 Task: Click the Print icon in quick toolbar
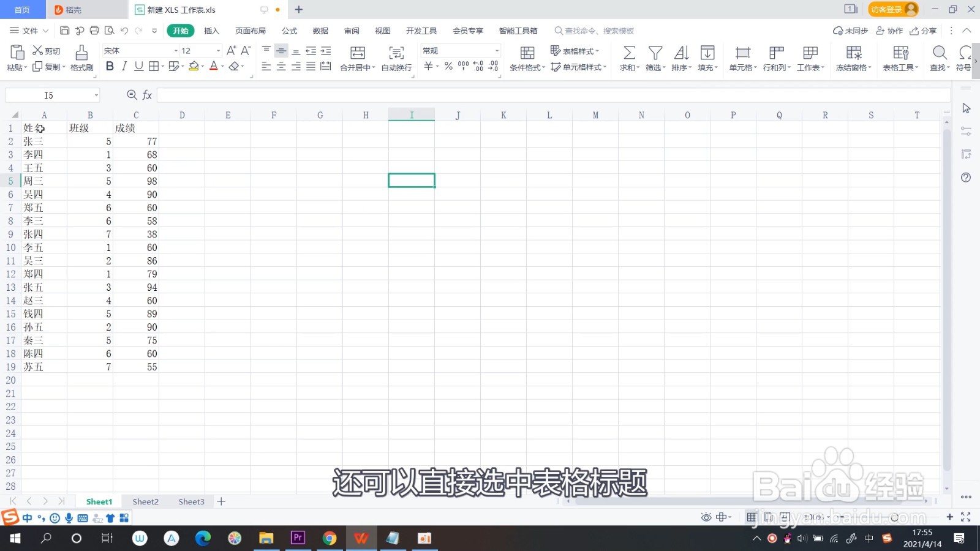click(94, 31)
